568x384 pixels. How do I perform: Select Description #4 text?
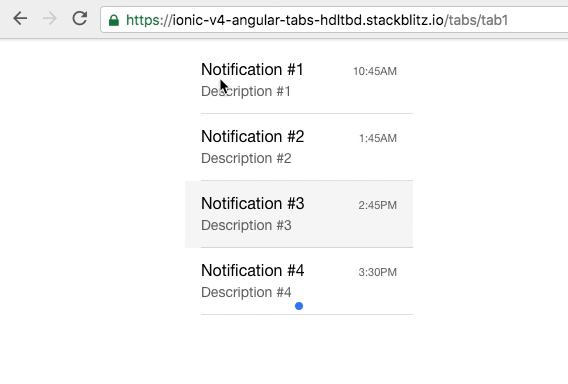(246, 292)
